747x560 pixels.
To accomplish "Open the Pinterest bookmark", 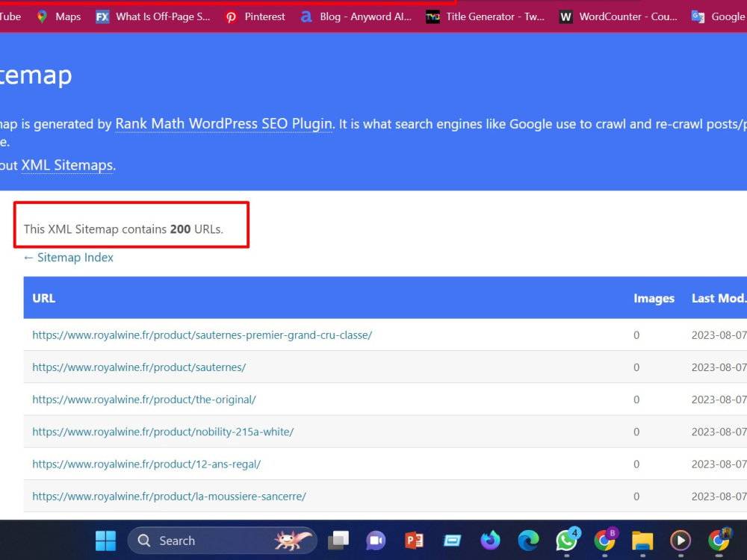I will click(x=255, y=16).
